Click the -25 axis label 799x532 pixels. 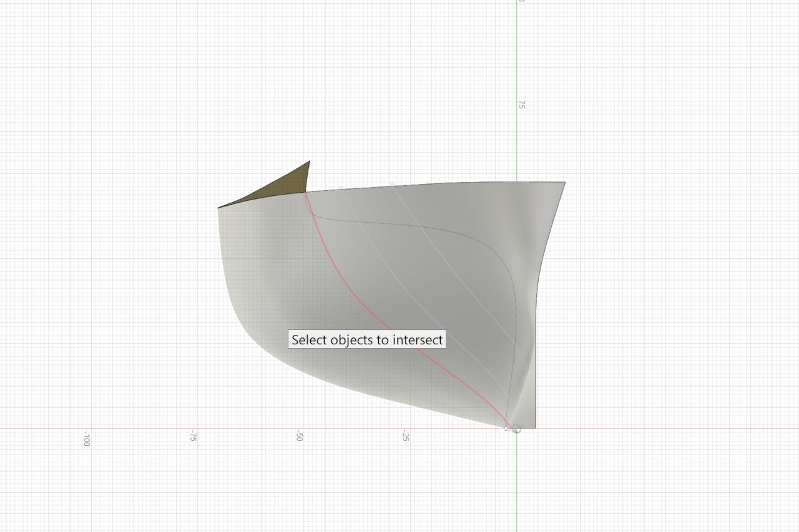point(406,437)
